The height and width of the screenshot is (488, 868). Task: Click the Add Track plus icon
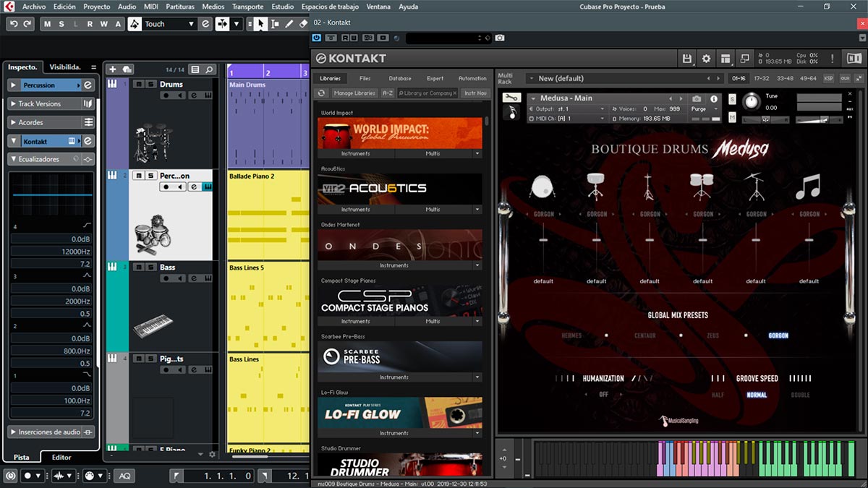[x=112, y=69]
